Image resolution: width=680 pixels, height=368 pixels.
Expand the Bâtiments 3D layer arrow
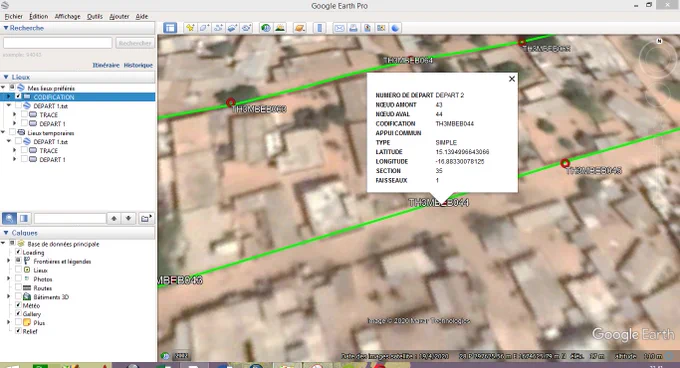(x=8, y=296)
